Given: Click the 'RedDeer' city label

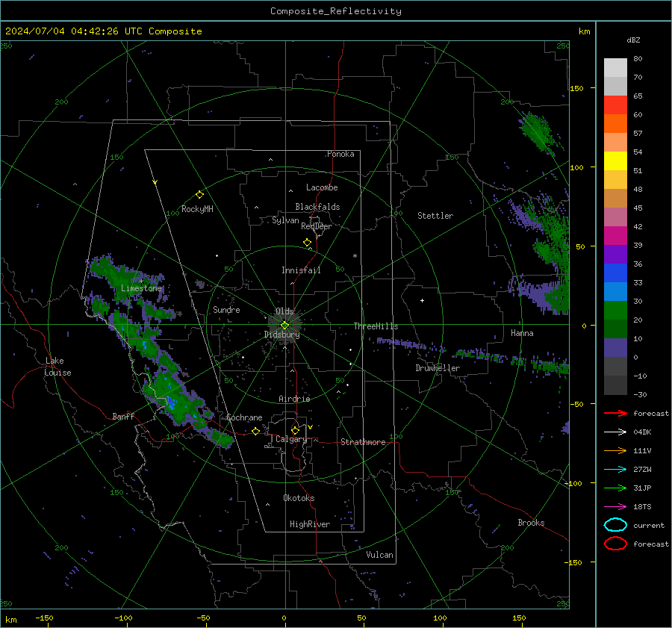Looking at the screenshot, I should pos(317,226).
